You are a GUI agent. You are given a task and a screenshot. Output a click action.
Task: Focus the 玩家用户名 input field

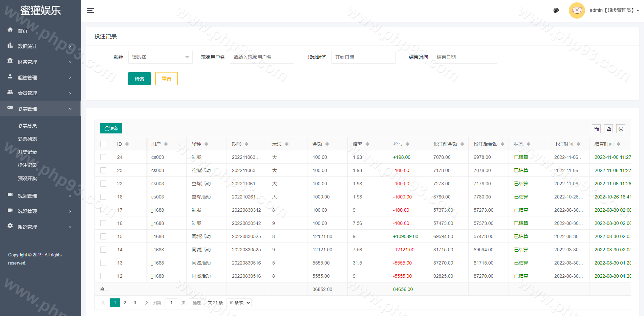pos(262,57)
